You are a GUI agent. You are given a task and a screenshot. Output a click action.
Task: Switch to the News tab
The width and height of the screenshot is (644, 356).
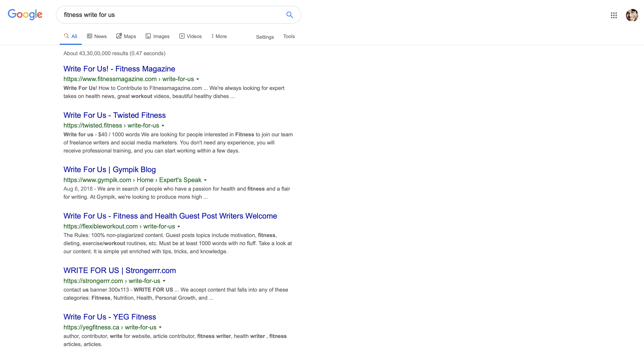coord(97,36)
